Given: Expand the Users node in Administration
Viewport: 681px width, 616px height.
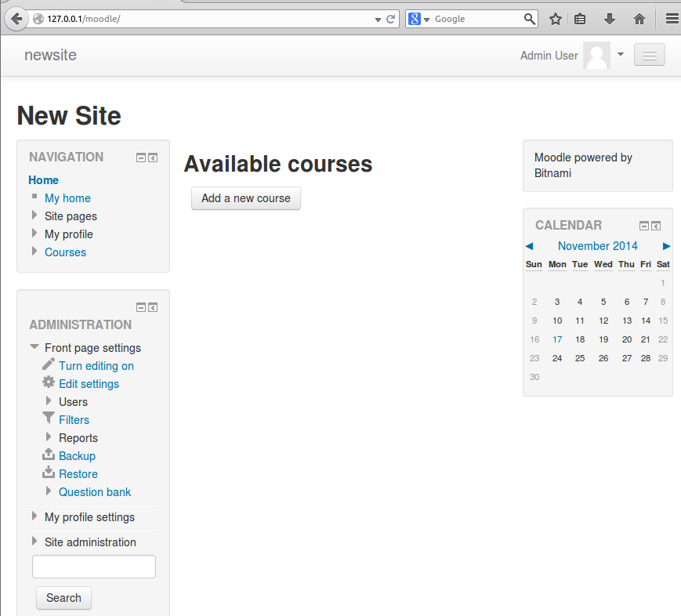Looking at the screenshot, I should point(49,400).
